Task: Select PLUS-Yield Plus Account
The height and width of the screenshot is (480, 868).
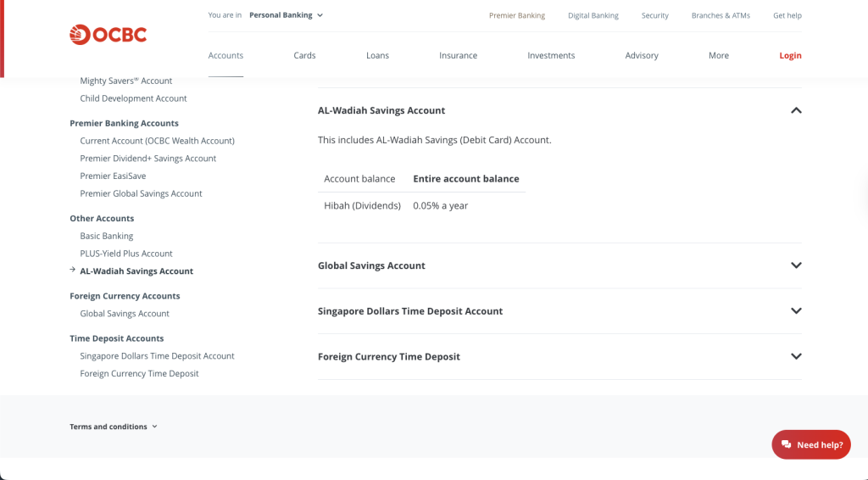Action: [x=126, y=254]
